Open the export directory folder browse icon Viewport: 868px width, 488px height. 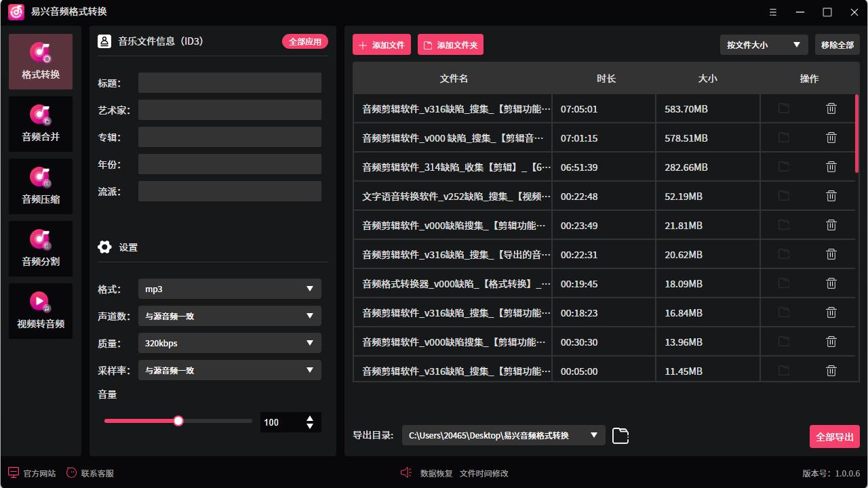click(620, 436)
